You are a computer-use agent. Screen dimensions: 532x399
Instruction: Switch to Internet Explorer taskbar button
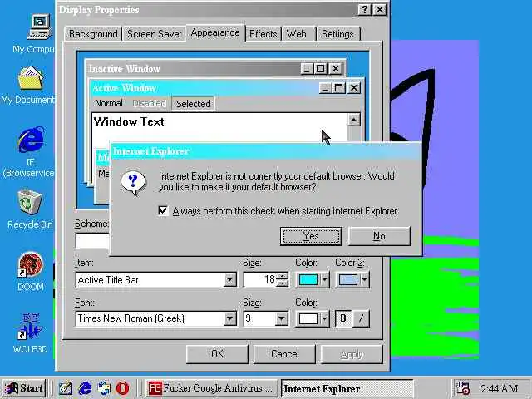[347, 388]
